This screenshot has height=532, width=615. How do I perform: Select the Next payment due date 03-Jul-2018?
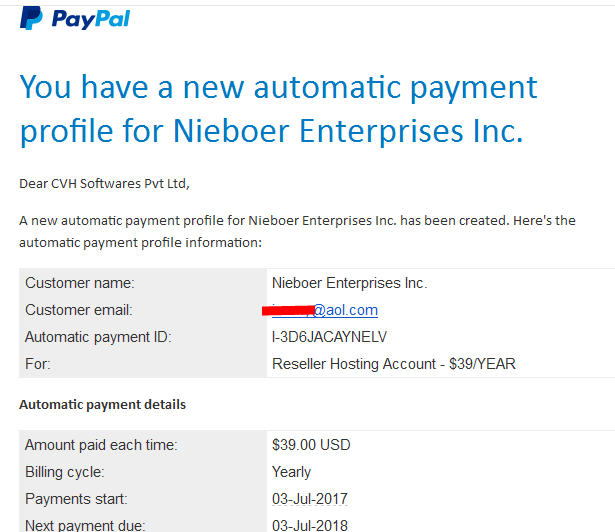(x=310, y=525)
